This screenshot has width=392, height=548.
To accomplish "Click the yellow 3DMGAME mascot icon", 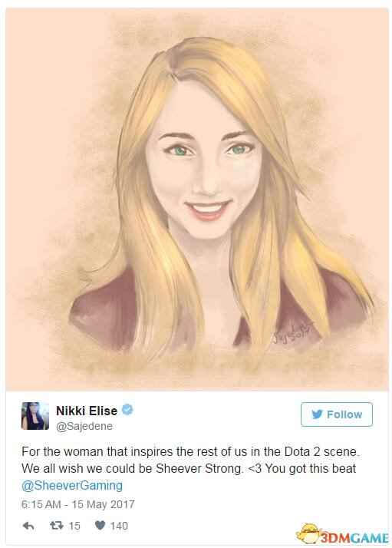I will click(x=308, y=533).
